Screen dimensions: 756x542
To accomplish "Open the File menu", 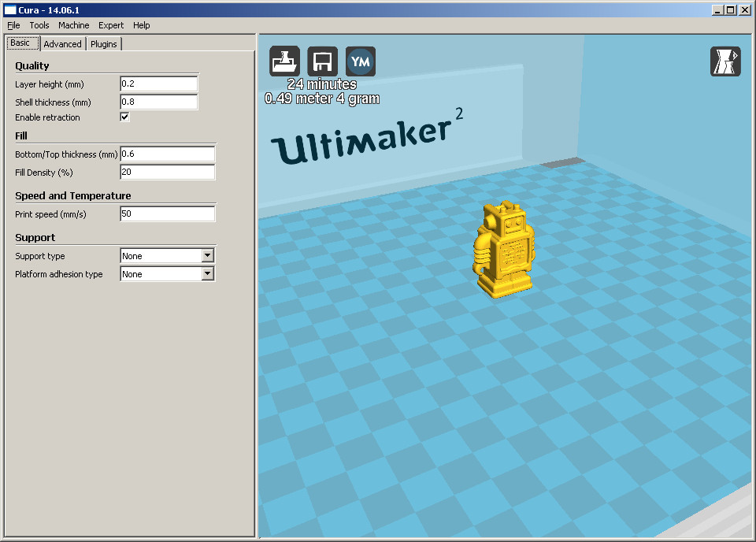I will (x=13, y=25).
